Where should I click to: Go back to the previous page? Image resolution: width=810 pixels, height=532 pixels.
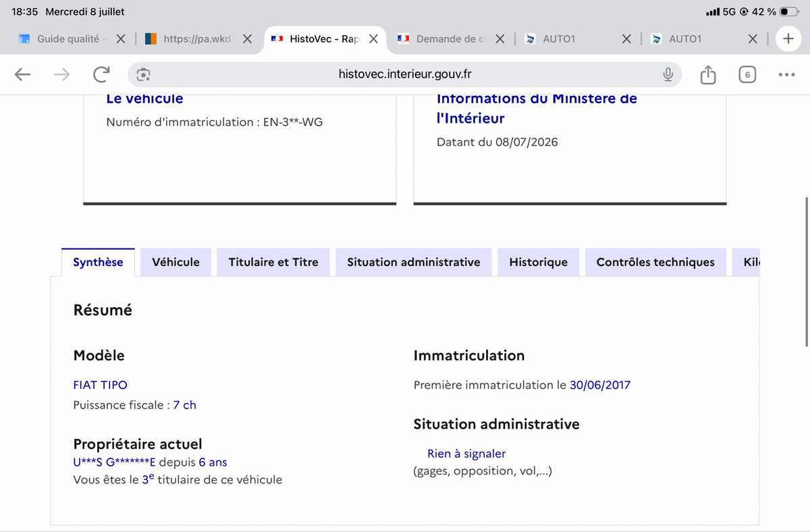click(23, 74)
